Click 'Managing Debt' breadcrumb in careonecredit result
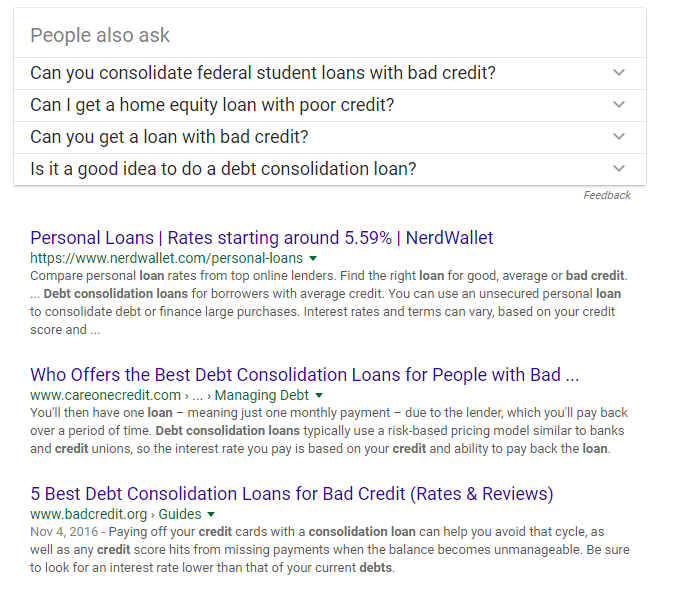The width and height of the screenshot is (691, 590). [261, 395]
